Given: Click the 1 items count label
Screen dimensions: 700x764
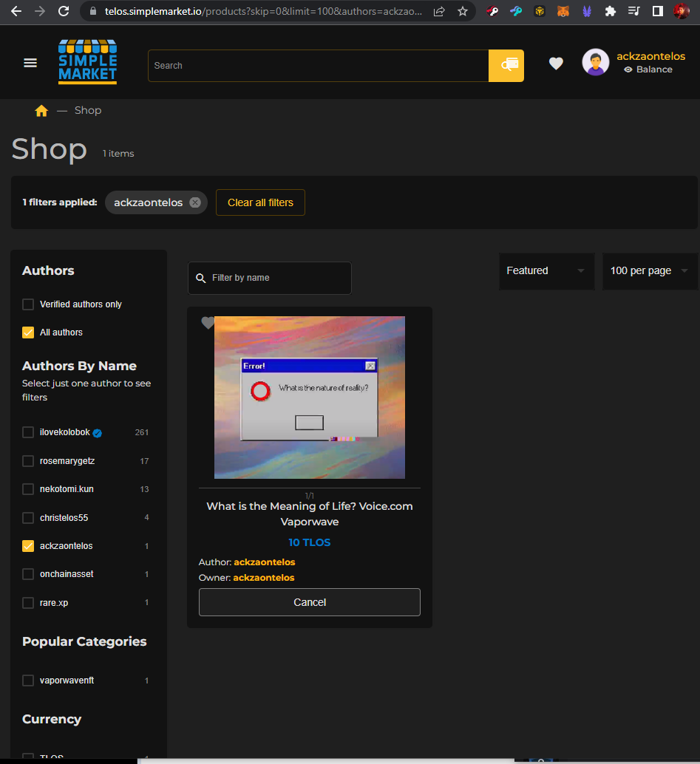Looking at the screenshot, I should (118, 154).
